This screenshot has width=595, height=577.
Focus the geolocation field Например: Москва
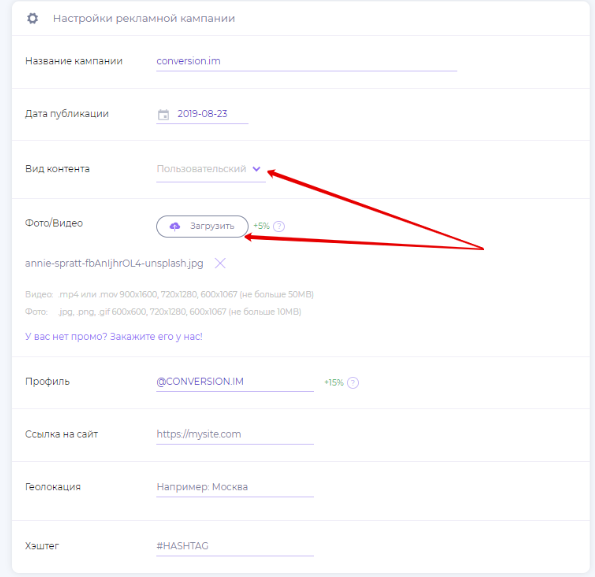click(235, 487)
